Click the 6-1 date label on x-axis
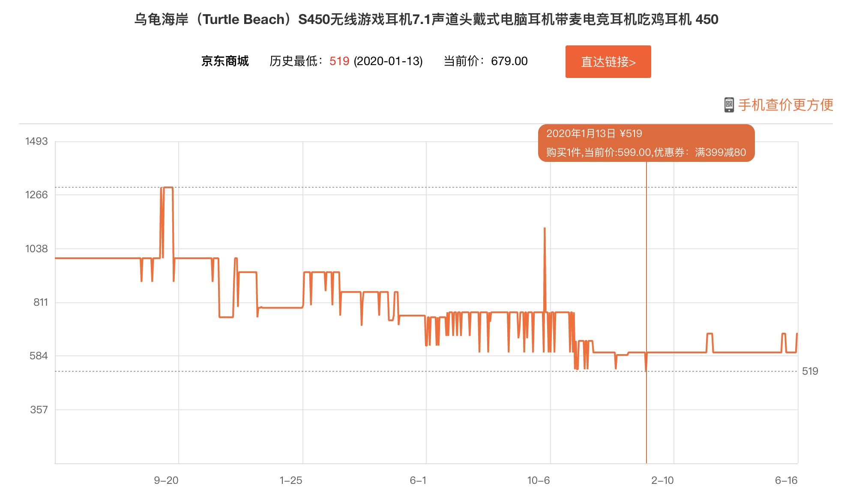Screen dimensions: 868x495 (x=418, y=480)
